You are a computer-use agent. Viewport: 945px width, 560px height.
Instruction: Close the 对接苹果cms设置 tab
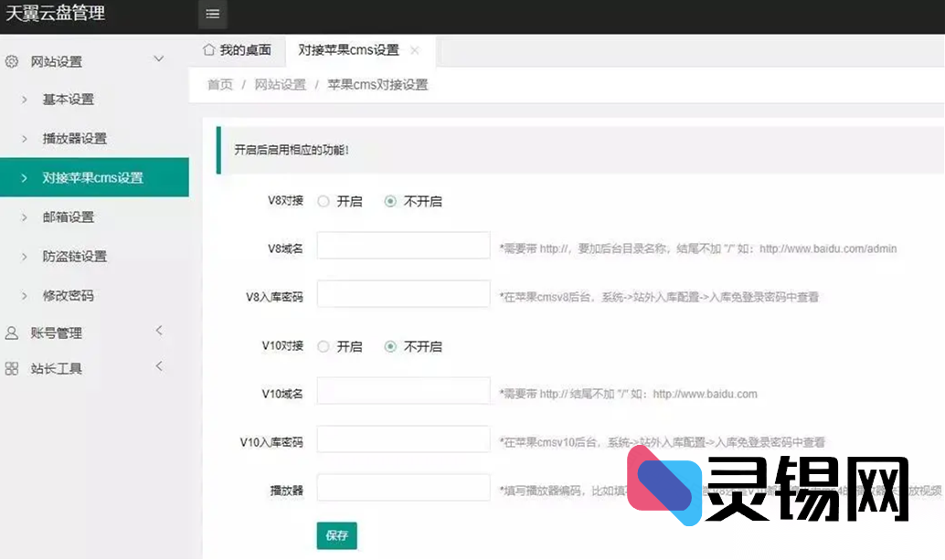click(x=416, y=52)
